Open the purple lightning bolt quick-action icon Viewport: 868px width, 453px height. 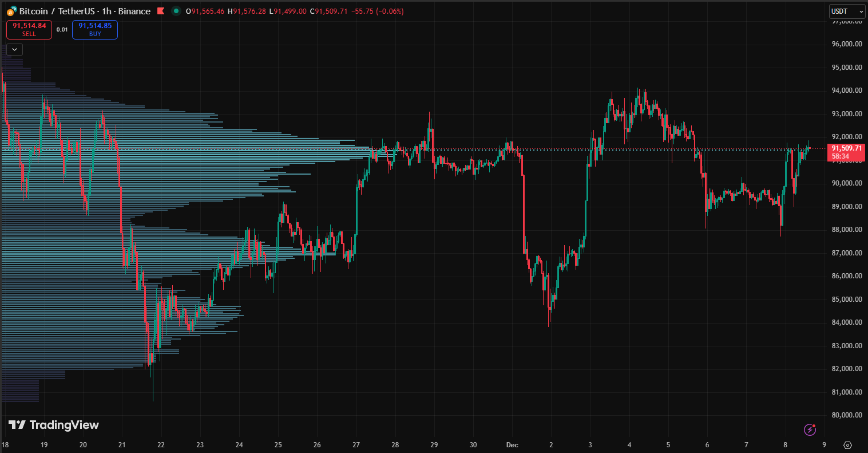coord(810,430)
